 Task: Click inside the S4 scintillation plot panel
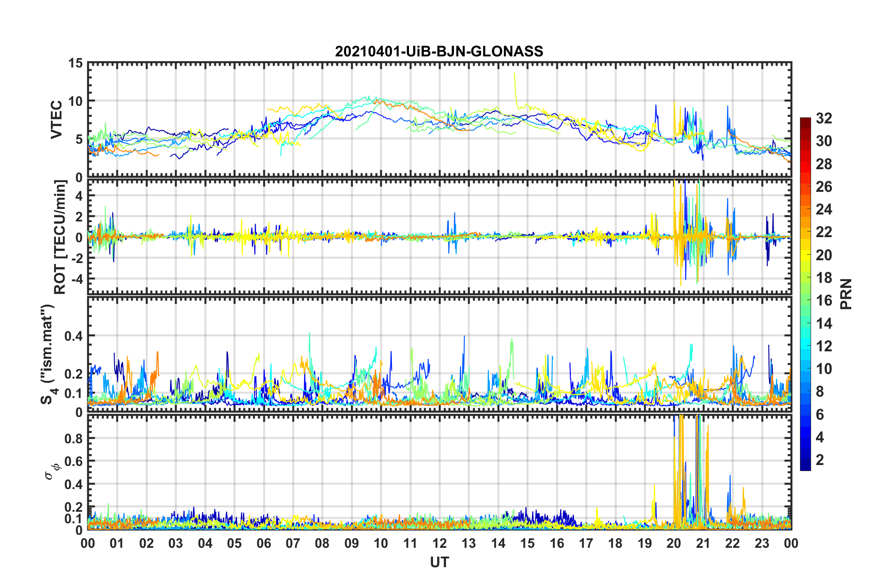pyautogui.click(x=439, y=354)
